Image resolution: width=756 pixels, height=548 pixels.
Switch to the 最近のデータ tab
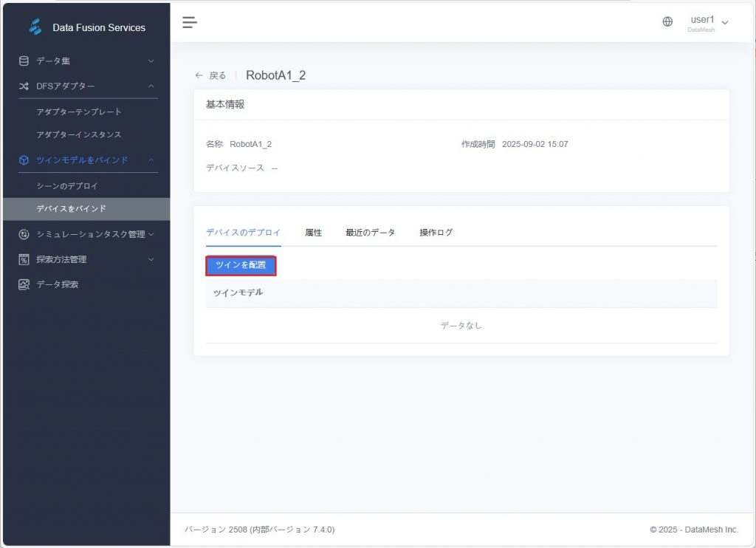click(370, 233)
